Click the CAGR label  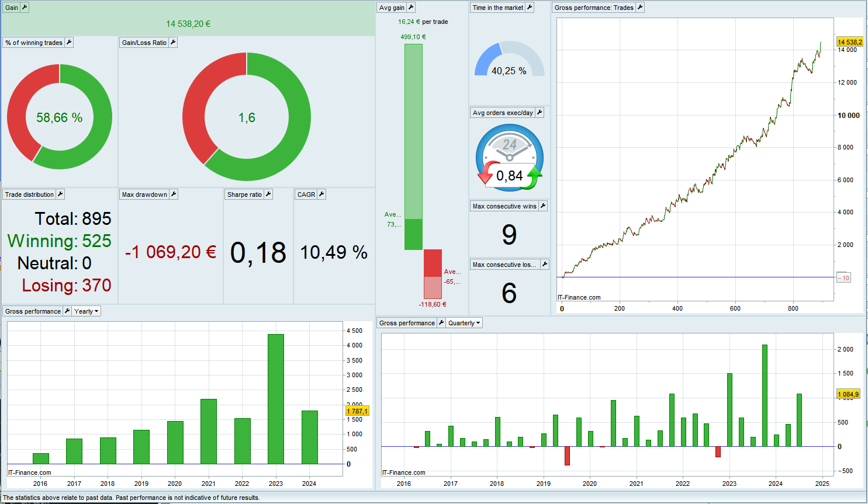(306, 194)
